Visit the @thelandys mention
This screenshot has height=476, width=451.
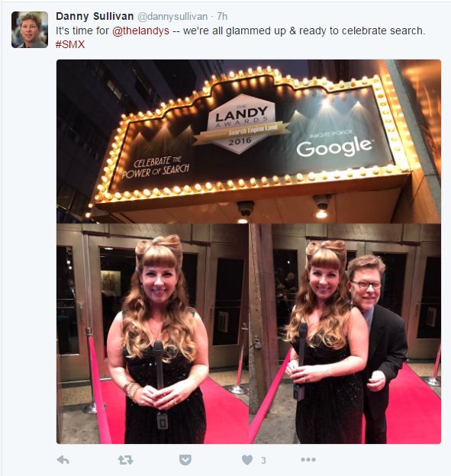pyautogui.click(x=140, y=31)
